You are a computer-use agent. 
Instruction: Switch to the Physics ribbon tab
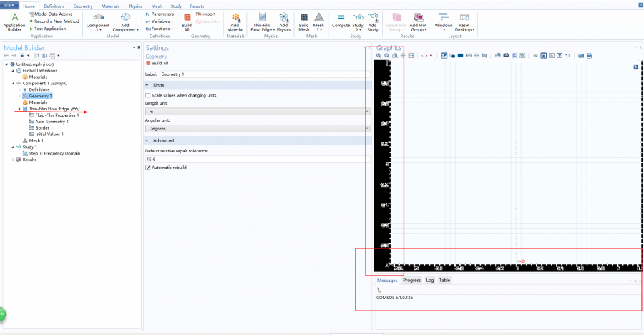(x=135, y=6)
